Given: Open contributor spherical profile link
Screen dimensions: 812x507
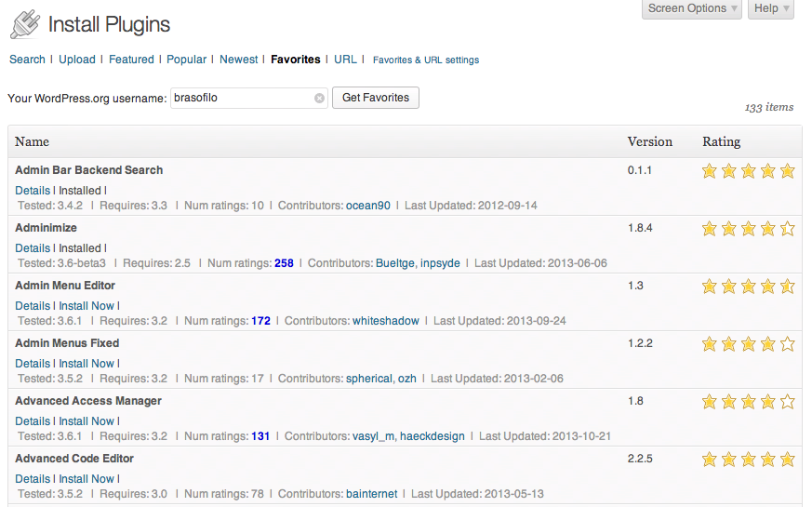Looking at the screenshot, I should (x=370, y=379).
